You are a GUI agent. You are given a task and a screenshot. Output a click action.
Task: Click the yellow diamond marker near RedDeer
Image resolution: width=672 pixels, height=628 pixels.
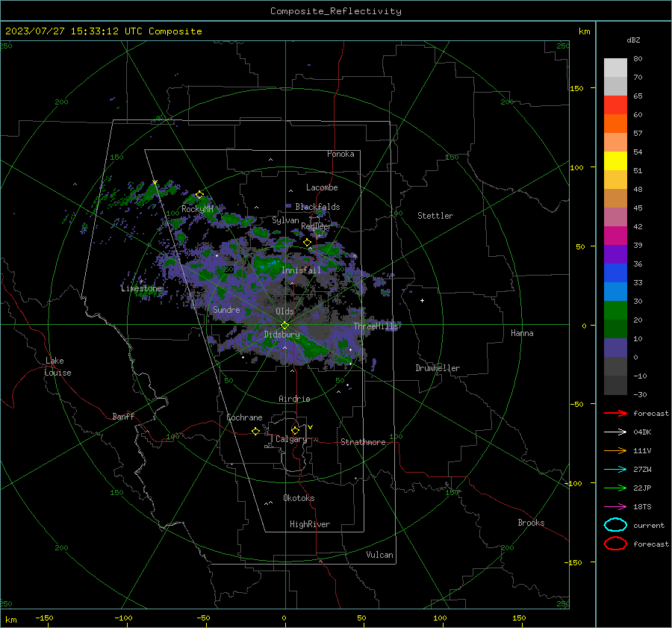click(307, 243)
